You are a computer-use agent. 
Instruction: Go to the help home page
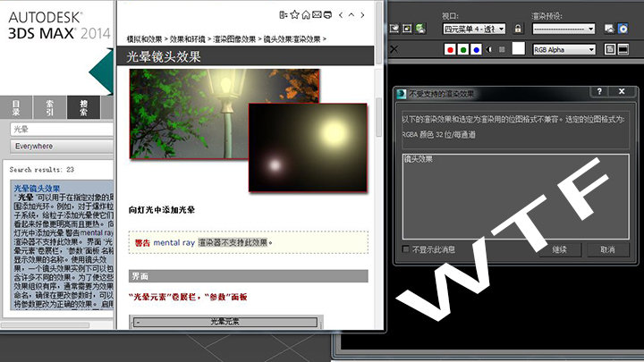coord(306,15)
